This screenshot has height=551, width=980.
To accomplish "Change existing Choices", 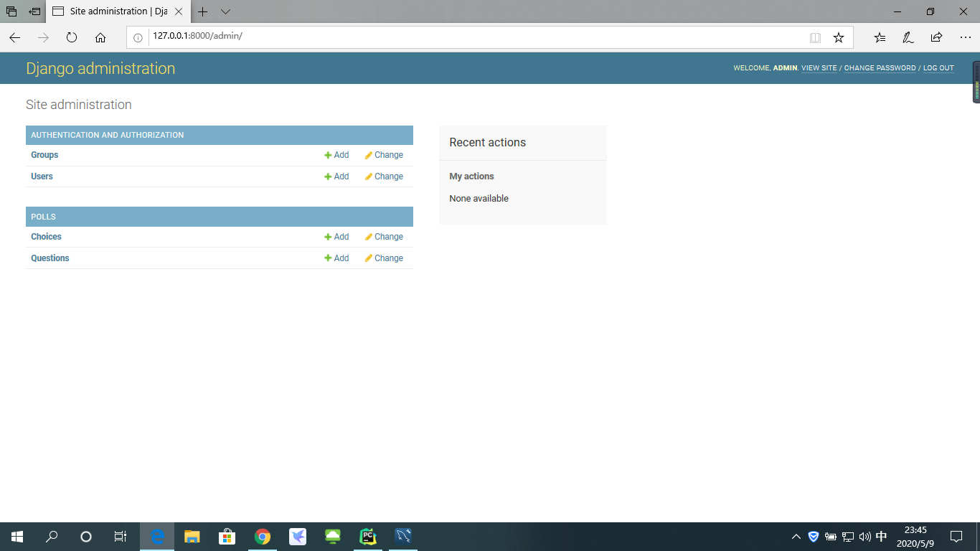I will point(384,237).
